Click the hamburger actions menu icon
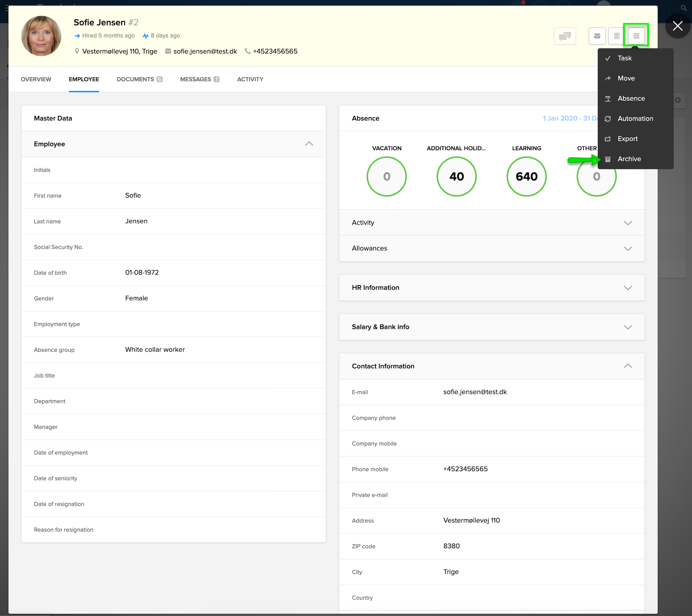The height and width of the screenshot is (616, 692). [636, 36]
